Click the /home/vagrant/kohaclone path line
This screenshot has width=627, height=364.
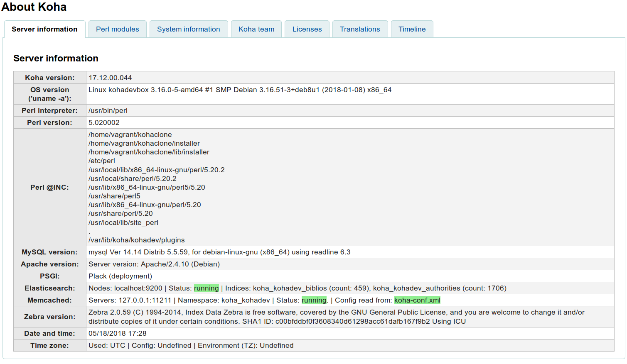[130, 134]
